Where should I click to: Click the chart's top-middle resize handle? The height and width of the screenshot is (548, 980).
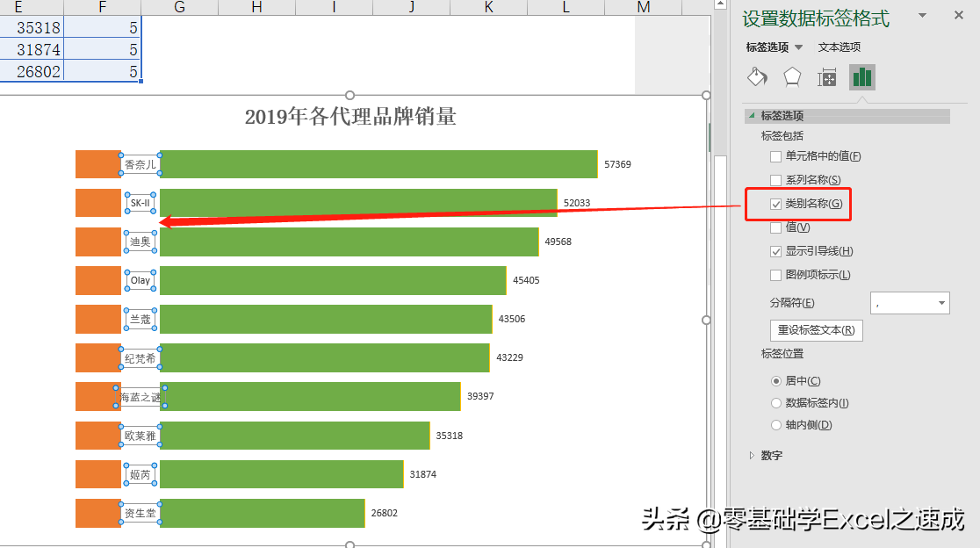coord(350,95)
